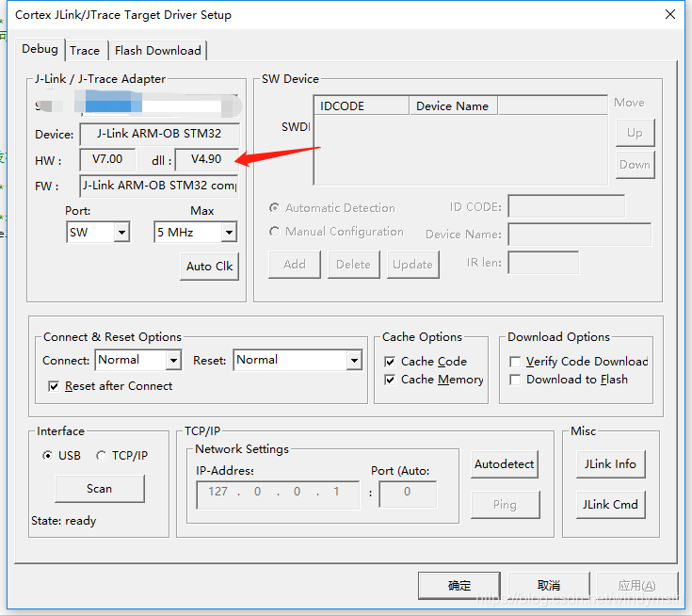
Task: Click the dll version V4.90 field
Action: pos(206,159)
